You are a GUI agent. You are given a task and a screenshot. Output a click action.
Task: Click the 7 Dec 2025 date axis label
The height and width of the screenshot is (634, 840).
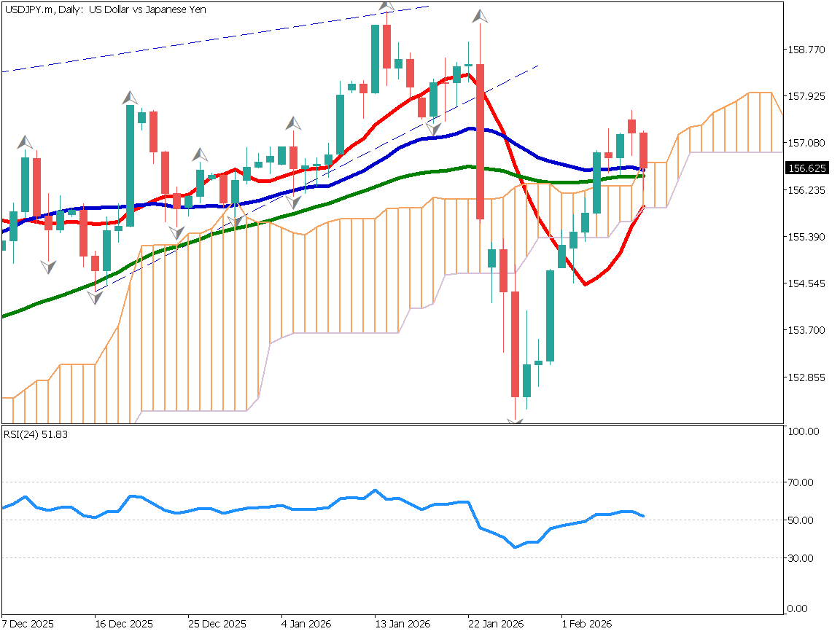point(27,625)
